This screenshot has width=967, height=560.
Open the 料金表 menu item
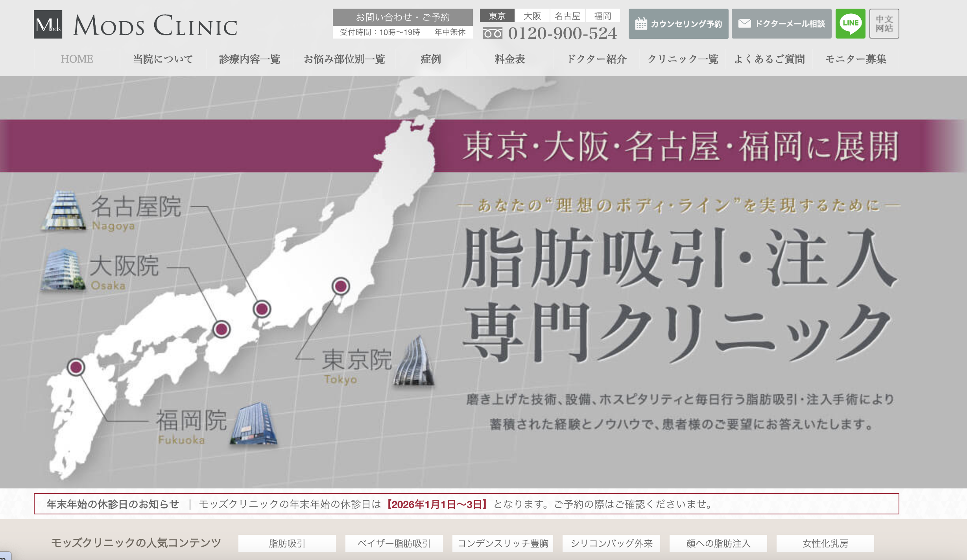509,59
